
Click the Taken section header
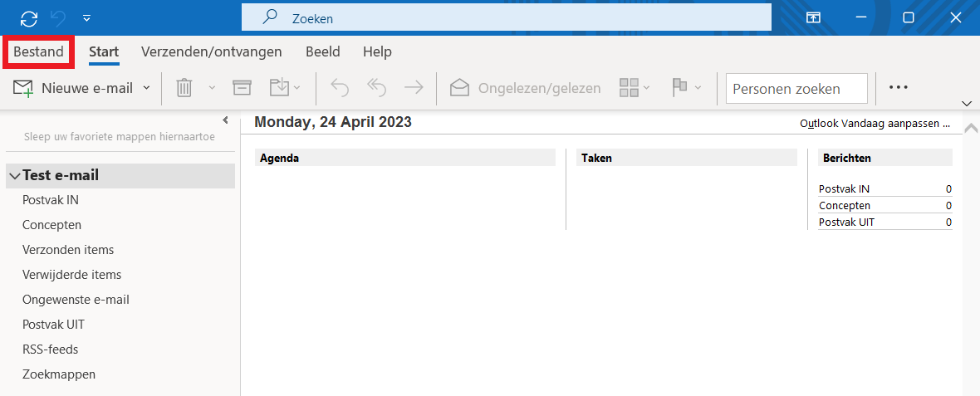687,158
